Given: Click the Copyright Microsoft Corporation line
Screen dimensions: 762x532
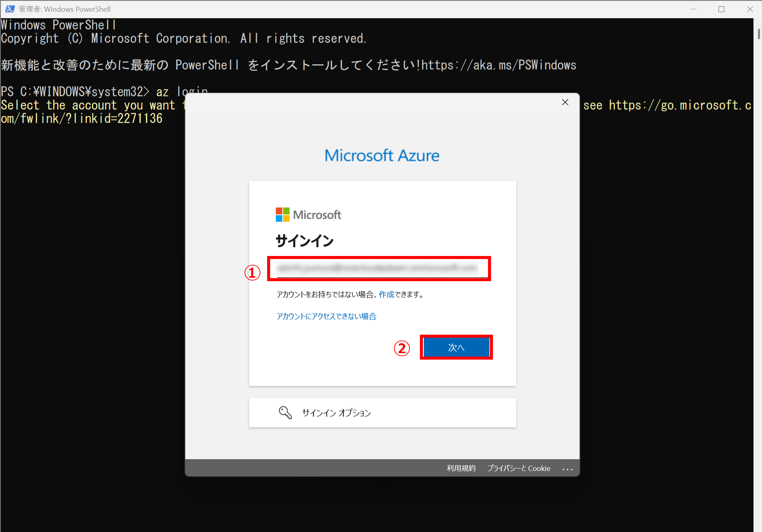Looking at the screenshot, I should tap(184, 38).
